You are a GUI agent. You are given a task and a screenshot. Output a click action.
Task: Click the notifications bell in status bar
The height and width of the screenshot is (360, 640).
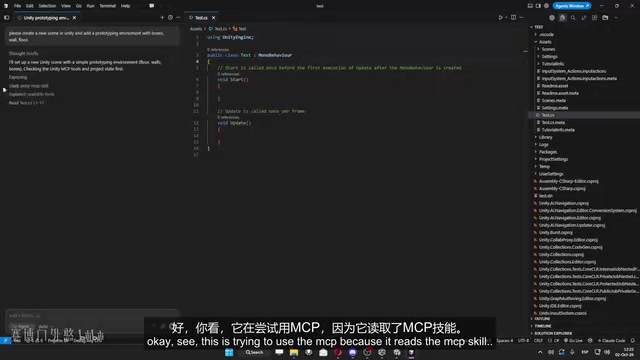[633, 340]
